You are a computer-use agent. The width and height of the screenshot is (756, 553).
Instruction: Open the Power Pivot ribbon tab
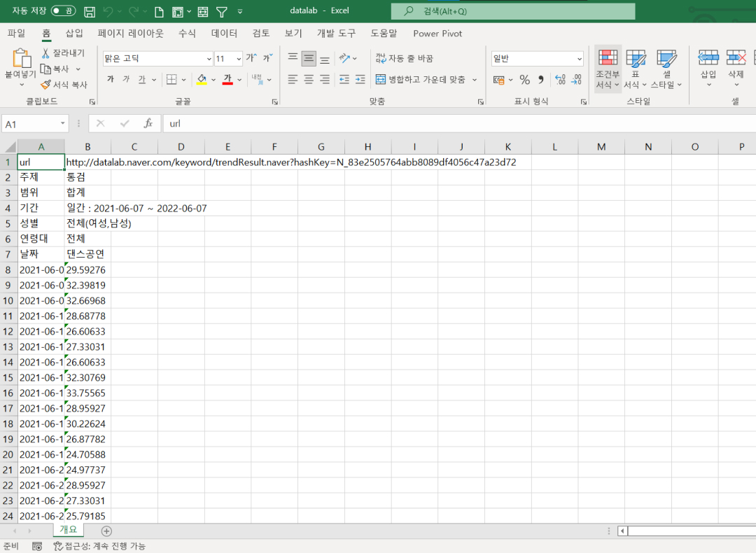(437, 34)
